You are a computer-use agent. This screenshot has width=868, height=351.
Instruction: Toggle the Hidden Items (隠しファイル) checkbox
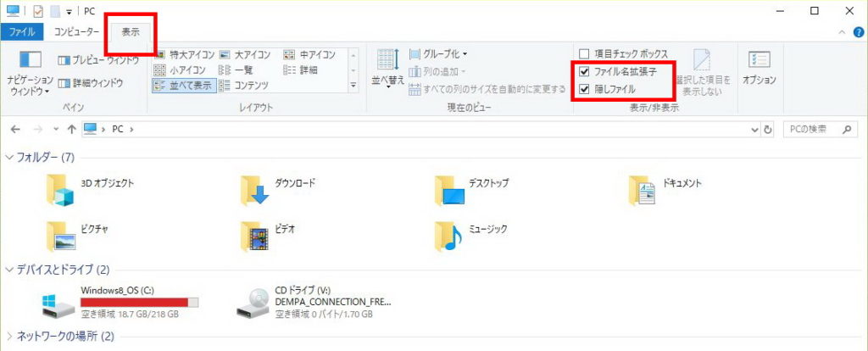point(584,89)
